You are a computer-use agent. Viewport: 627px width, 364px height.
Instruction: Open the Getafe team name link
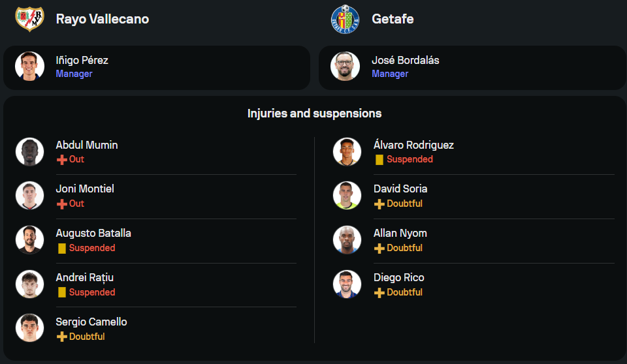[x=393, y=19]
